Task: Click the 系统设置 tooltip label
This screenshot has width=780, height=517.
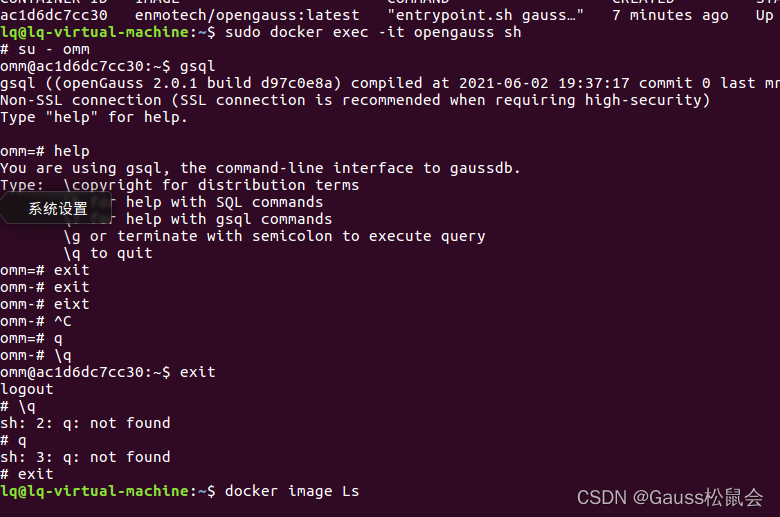Action: [x=58, y=208]
